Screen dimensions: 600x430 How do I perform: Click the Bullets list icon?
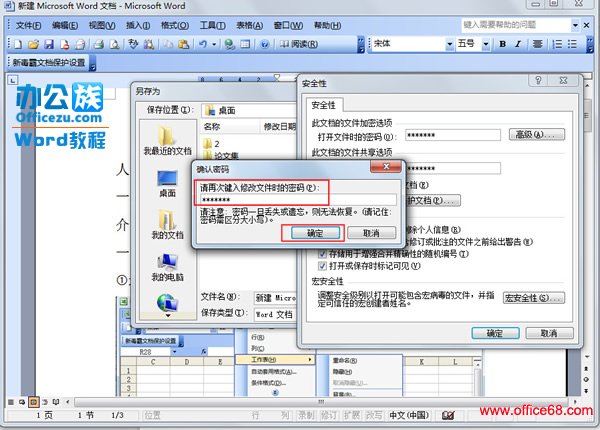[x=572, y=44]
